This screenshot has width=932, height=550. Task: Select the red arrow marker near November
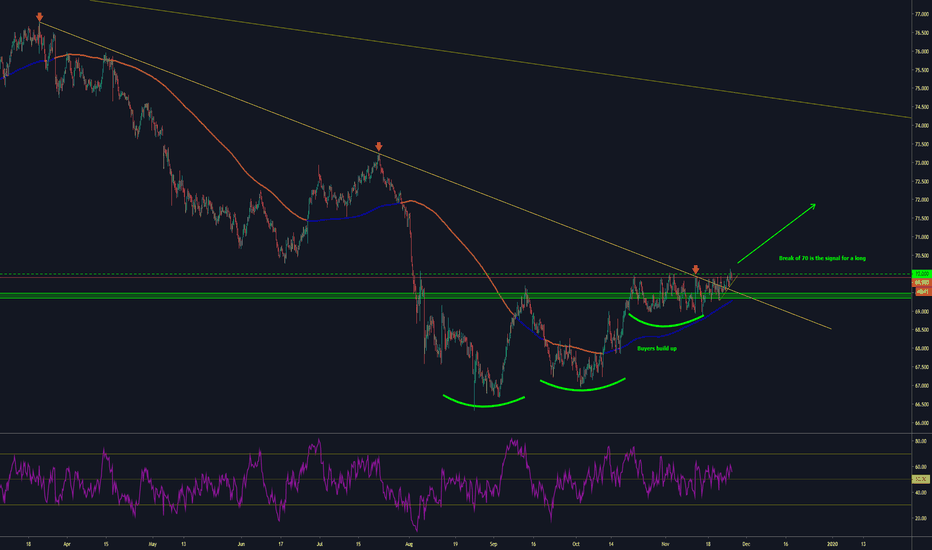click(x=695, y=269)
